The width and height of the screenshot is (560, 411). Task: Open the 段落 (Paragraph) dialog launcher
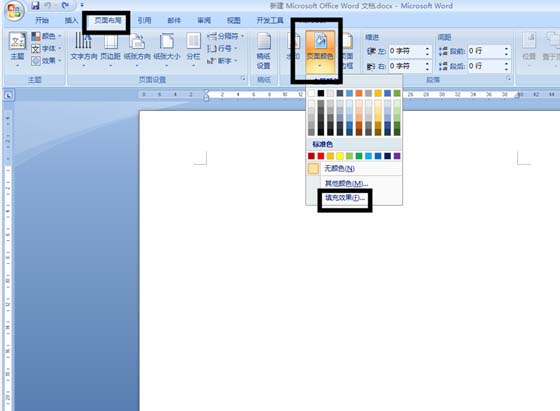[x=508, y=79]
